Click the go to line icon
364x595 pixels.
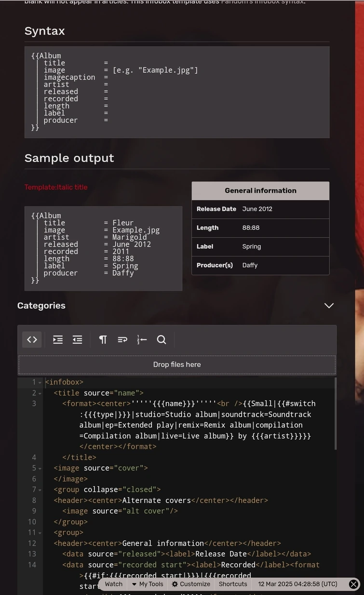click(142, 339)
